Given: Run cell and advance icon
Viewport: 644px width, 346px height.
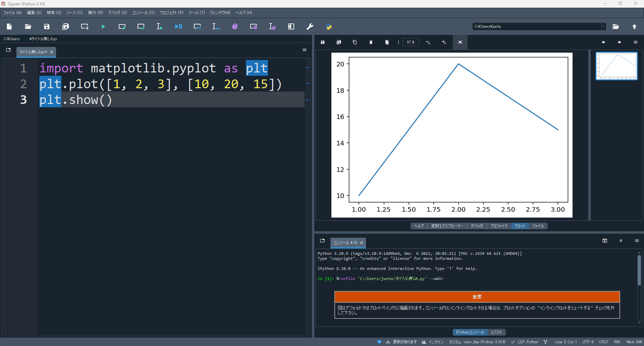Looking at the screenshot, I should point(141,26).
